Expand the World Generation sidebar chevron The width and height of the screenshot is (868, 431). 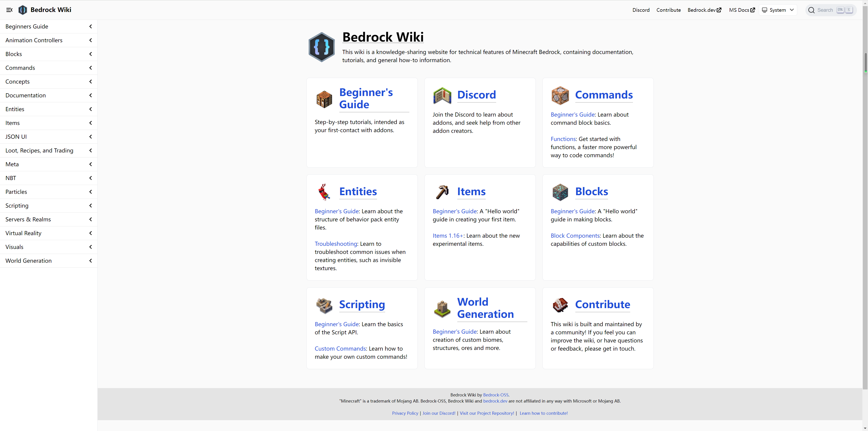click(x=90, y=261)
